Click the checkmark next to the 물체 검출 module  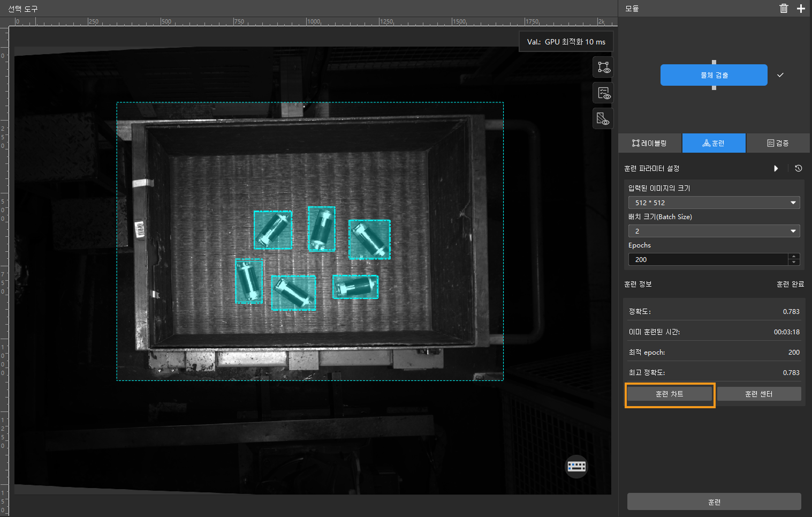pos(780,75)
